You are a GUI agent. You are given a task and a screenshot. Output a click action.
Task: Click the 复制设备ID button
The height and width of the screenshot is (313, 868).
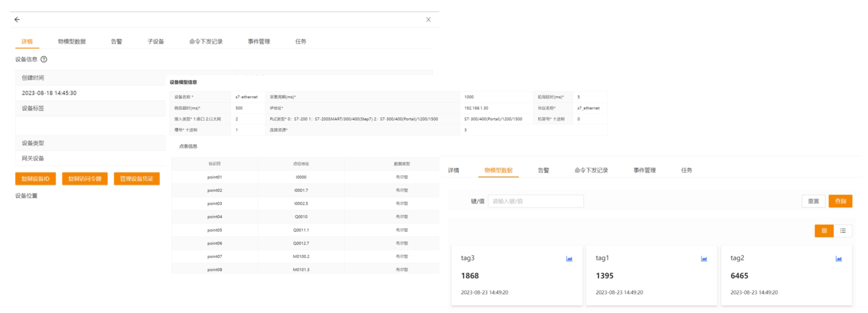click(36, 179)
